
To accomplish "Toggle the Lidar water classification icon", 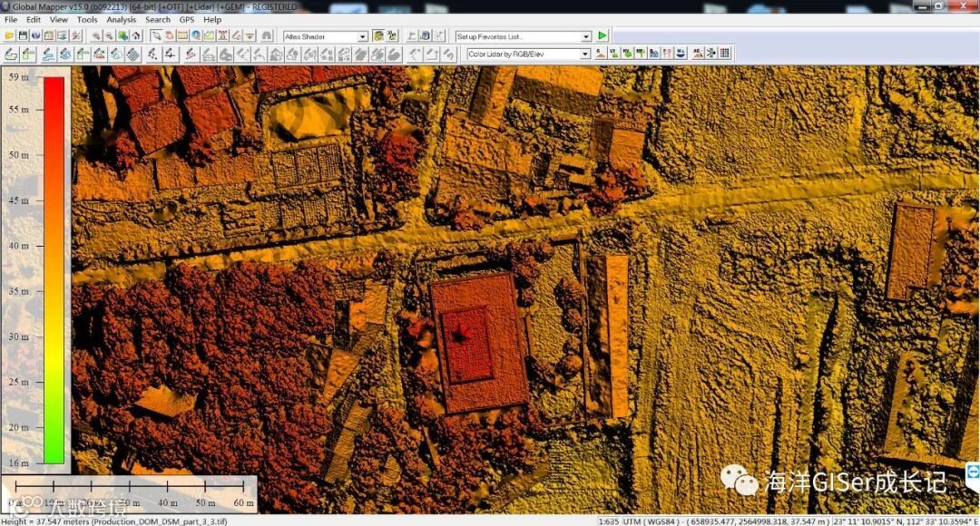I will (x=681, y=54).
